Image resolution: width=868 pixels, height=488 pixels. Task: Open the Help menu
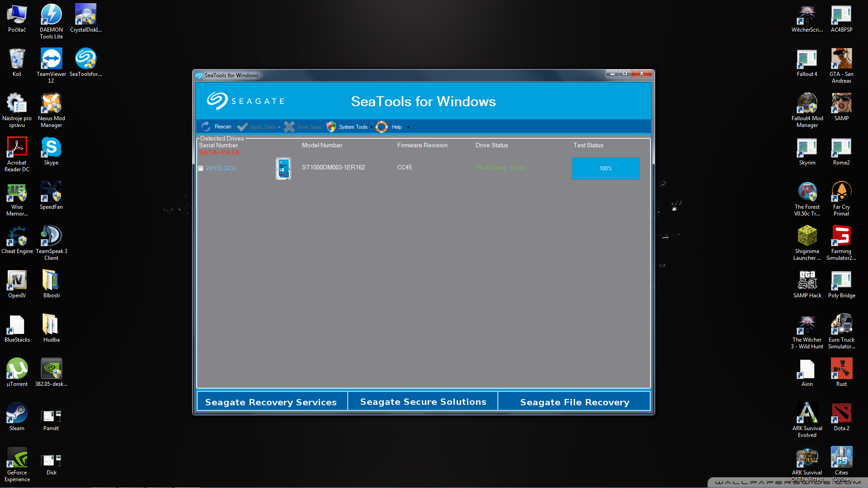coord(396,127)
